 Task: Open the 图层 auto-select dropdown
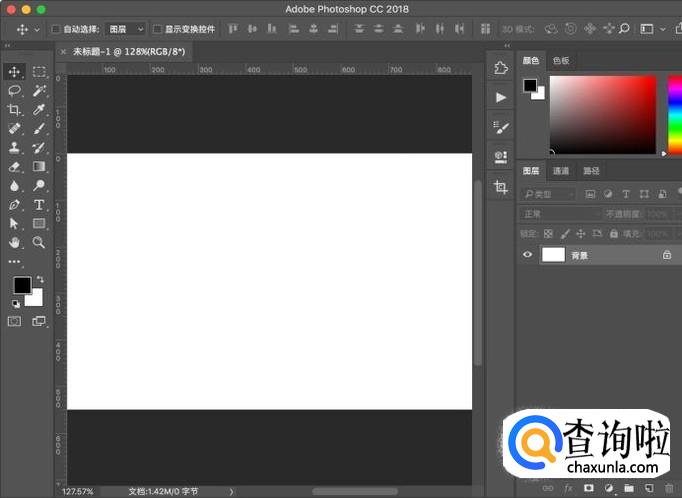coord(125,29)
